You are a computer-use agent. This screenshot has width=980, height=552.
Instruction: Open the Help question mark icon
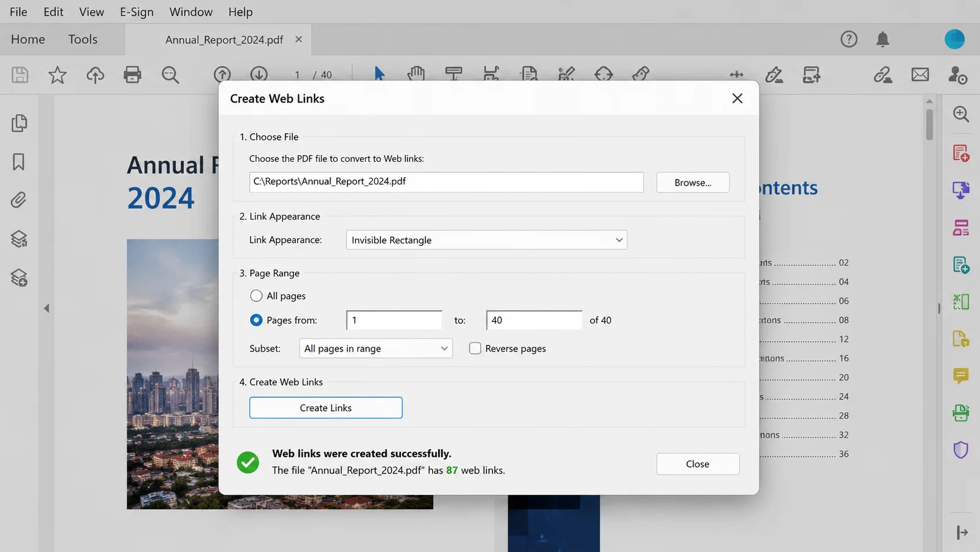tap(849, 39)
